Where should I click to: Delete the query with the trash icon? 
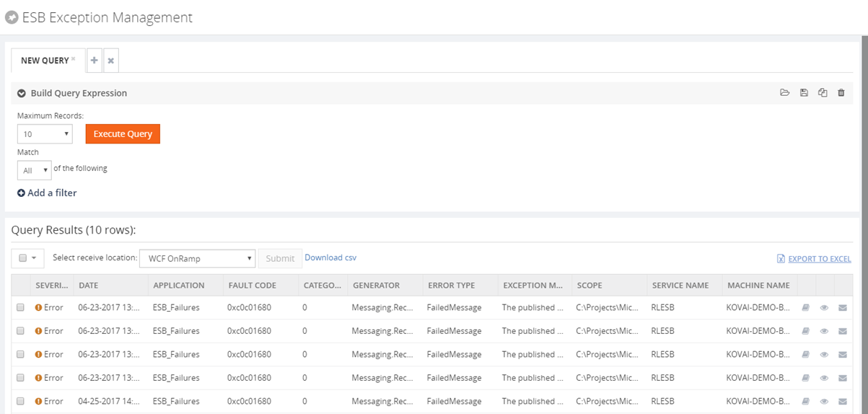(x=841, y=93)
